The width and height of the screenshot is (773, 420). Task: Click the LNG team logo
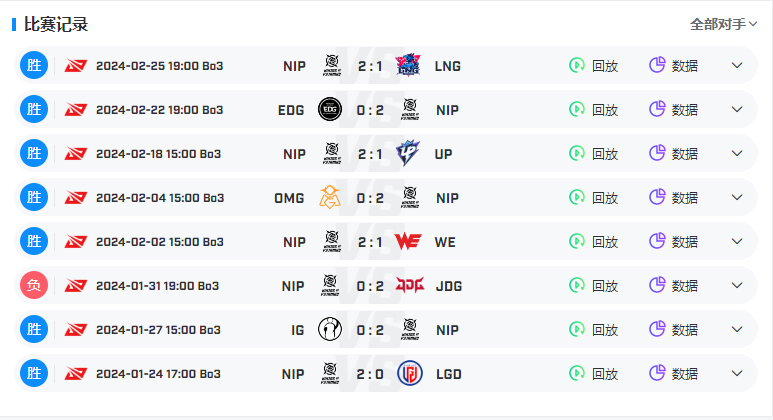coord(408,66)
